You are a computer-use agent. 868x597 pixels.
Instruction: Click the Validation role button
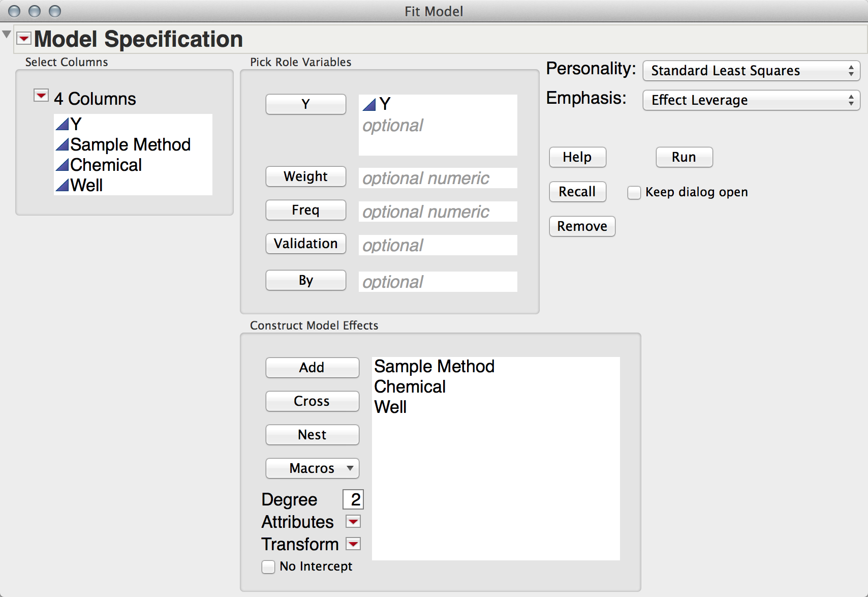(305, 244)
